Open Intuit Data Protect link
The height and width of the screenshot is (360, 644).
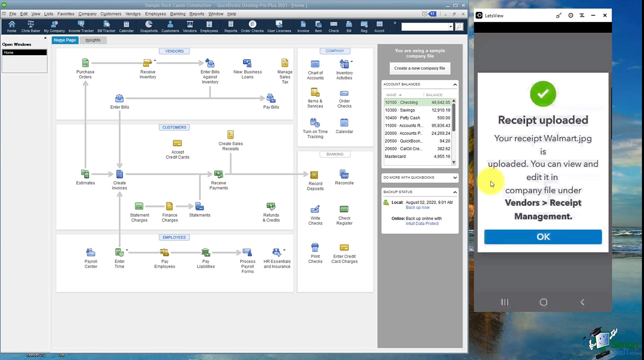coord(422,223)
